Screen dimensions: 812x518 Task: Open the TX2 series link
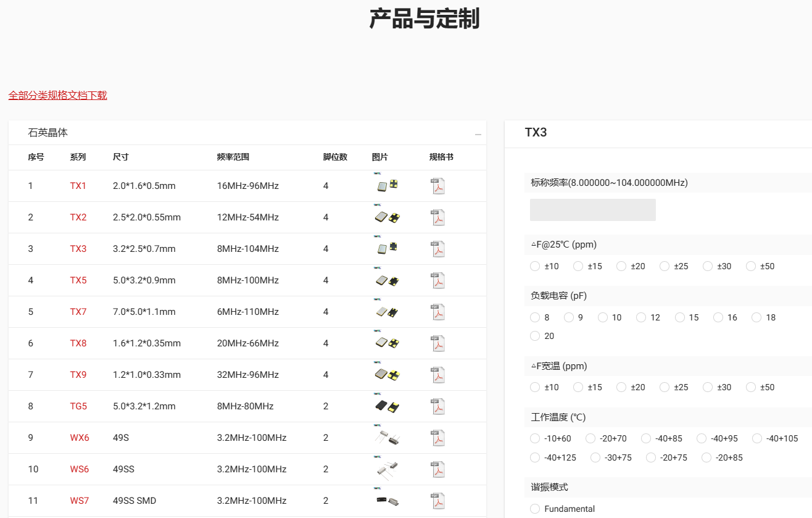[x=78, y=217]
